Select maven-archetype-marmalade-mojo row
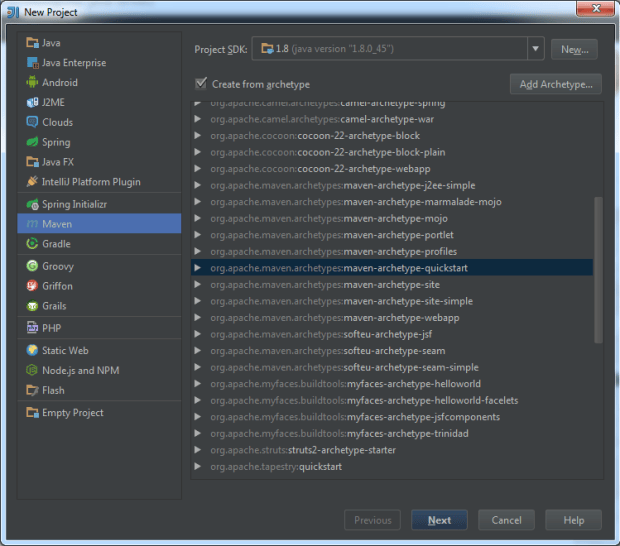Viewport: 620px width, 546px height. [x=391, y=202]
